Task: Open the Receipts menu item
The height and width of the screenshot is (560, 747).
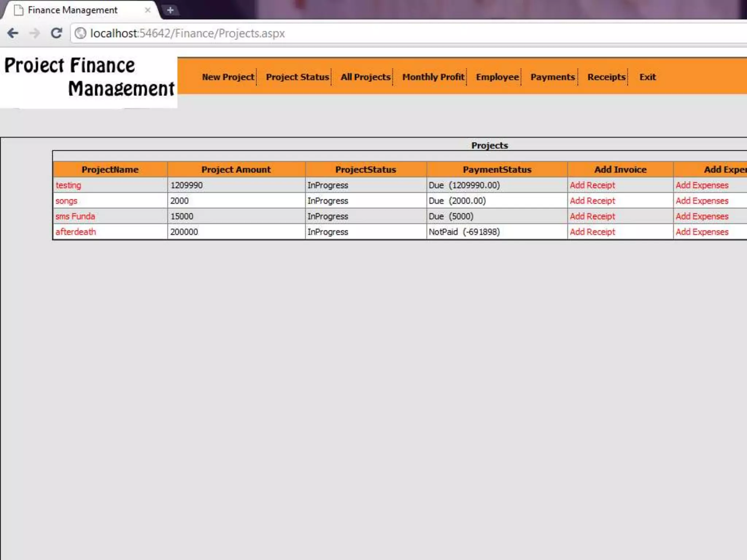Action: [606, 77]
